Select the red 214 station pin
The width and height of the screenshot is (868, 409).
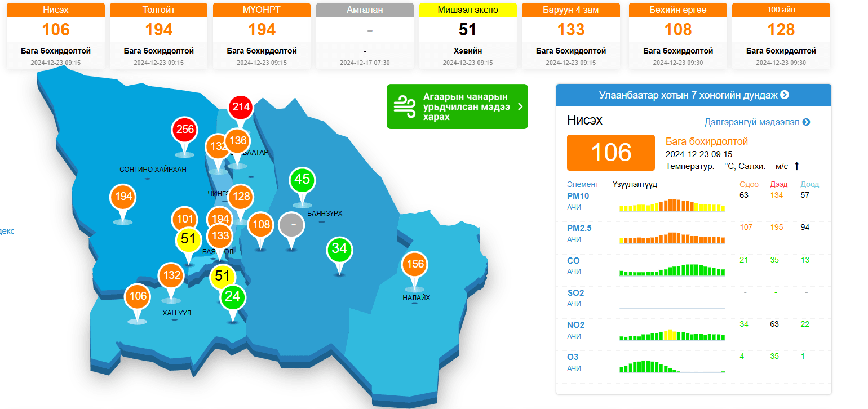coord(241,107)
